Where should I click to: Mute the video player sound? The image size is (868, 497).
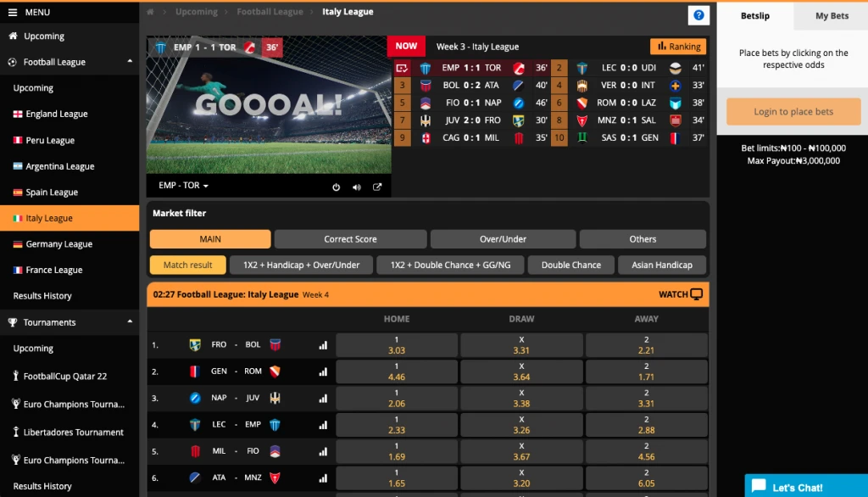coord(356,187)
